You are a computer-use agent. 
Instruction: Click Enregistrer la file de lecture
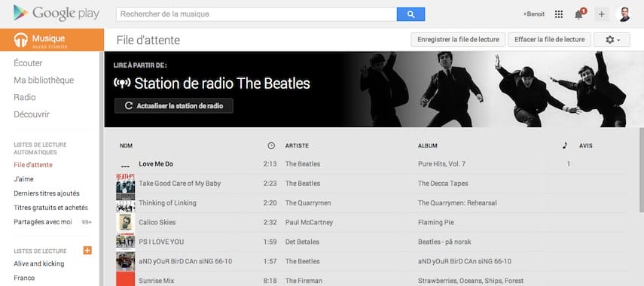[458, 39]
